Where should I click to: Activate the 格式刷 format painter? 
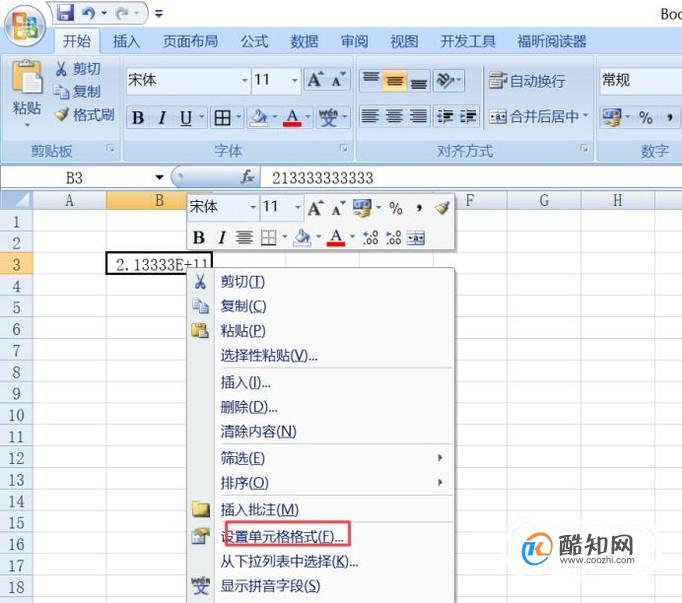85,115
